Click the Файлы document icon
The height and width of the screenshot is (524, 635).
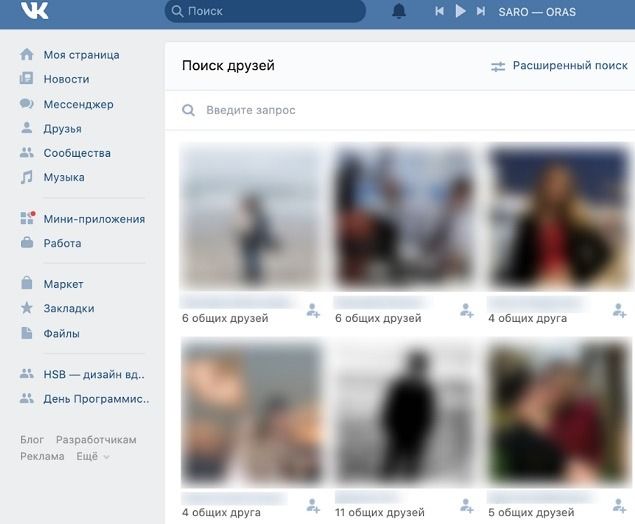[x=27, y=333]
